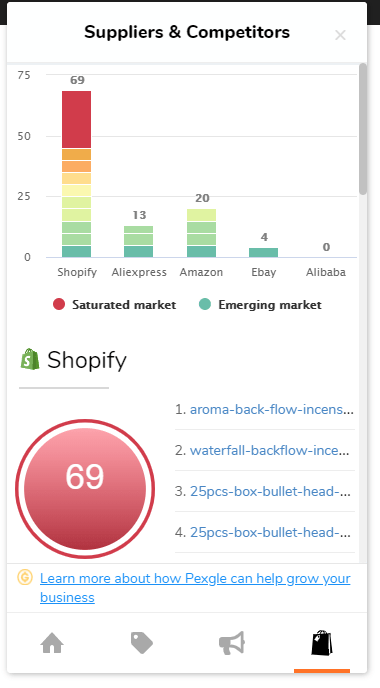The image size is (380, 688).
Task: Open the Home tab icon
Action: tap(52, 644)
